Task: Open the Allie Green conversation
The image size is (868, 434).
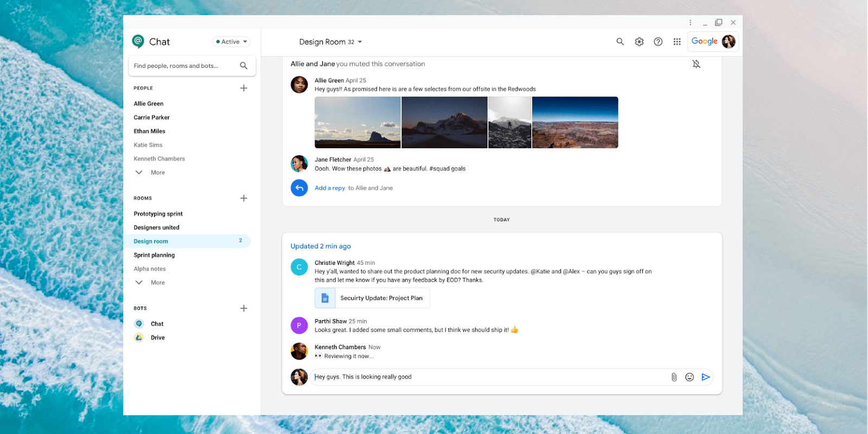Action: (149, 104)
